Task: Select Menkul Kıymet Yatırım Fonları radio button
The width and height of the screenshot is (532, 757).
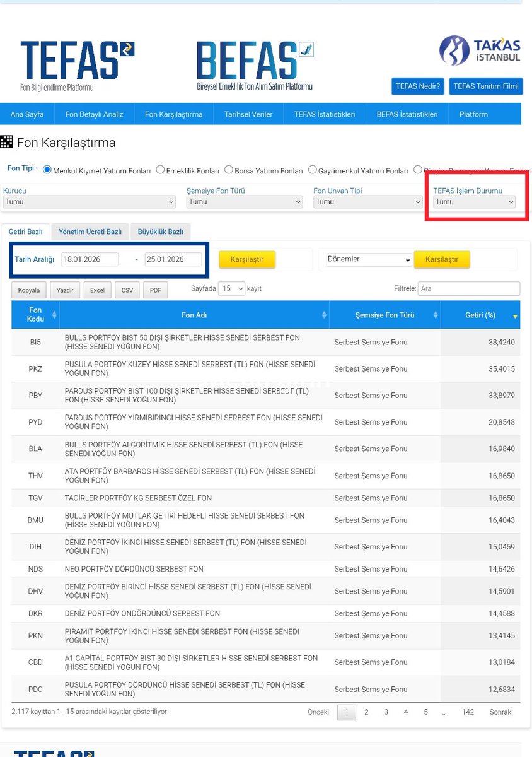Action: [x=47, y=170]
